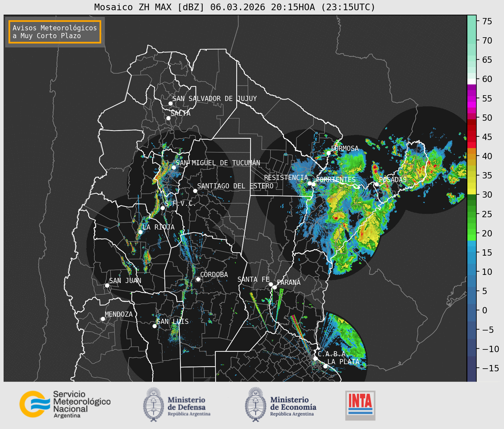The image size is (504, 429).
Task: Click the 20 label on the color scale
Action: 487,233
